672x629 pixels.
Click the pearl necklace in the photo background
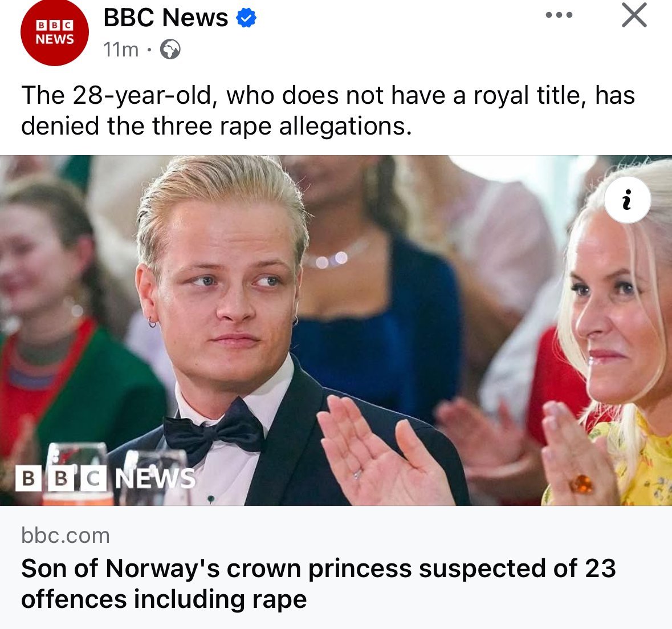(331, 259)
